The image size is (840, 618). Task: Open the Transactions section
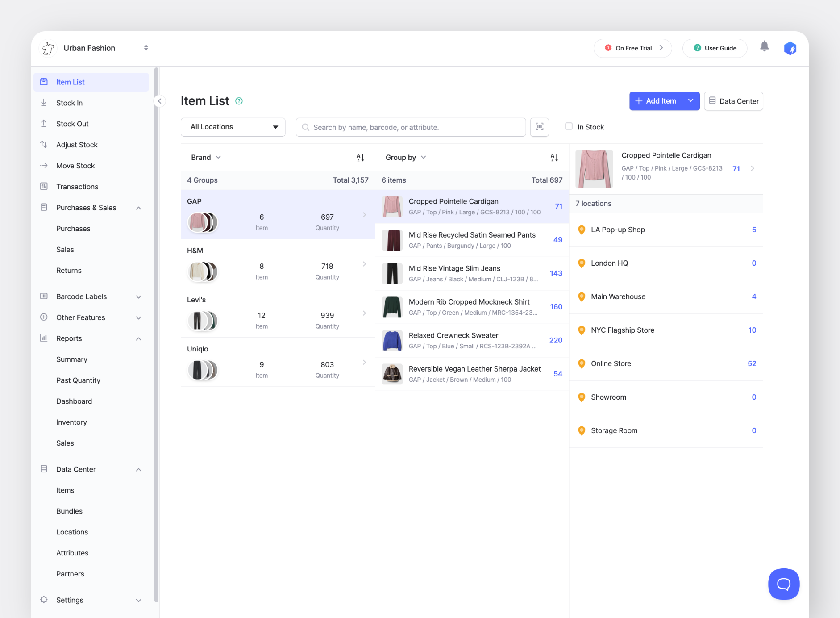tap(77, 186)
